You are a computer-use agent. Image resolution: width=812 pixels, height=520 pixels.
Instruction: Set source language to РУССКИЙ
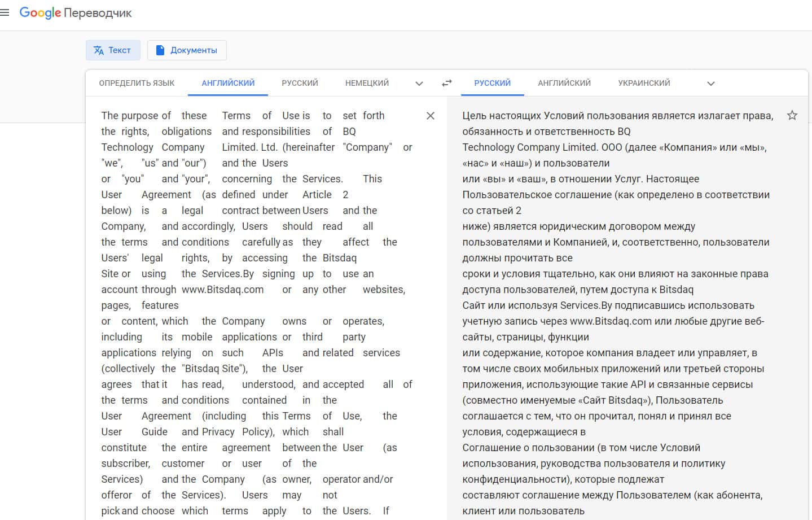pos(300,83)
